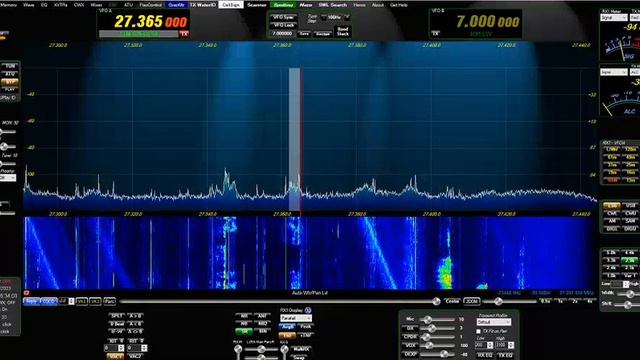Click the long pan slider beneath the waterfall
640x360 pixels.
pyautogui.click(x=280, y=302)
